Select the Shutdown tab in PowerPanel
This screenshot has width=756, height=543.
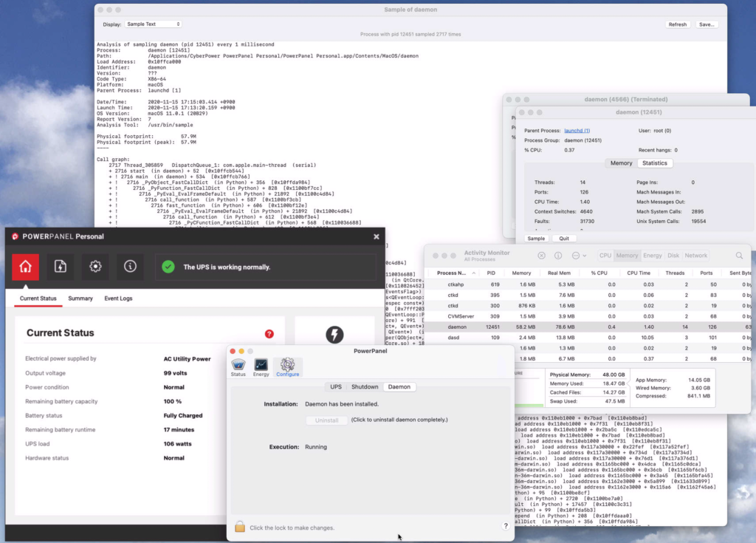click(x=365, y=387)
